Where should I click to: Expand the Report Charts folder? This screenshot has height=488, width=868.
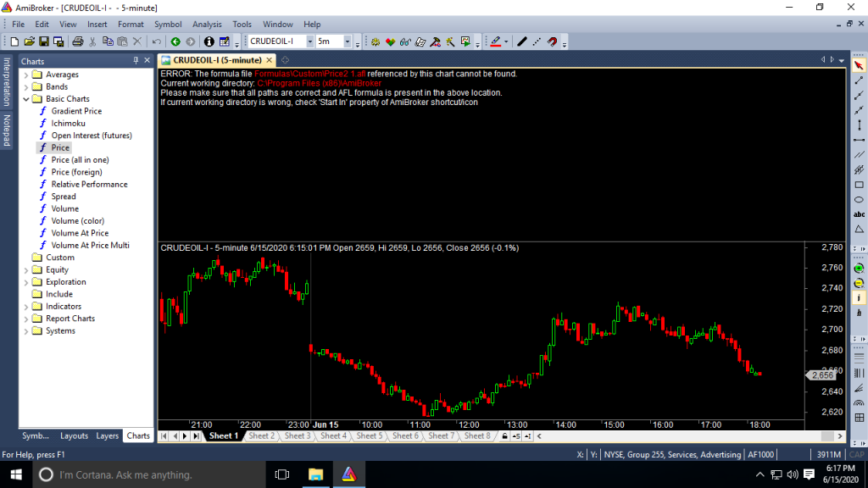click(26, 319)
